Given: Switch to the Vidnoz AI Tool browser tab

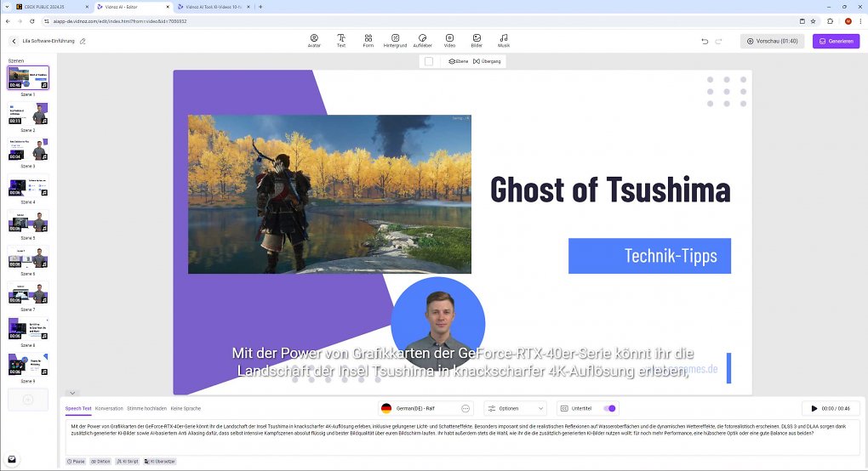Looking at the screenshot, I should click(214, 7).
